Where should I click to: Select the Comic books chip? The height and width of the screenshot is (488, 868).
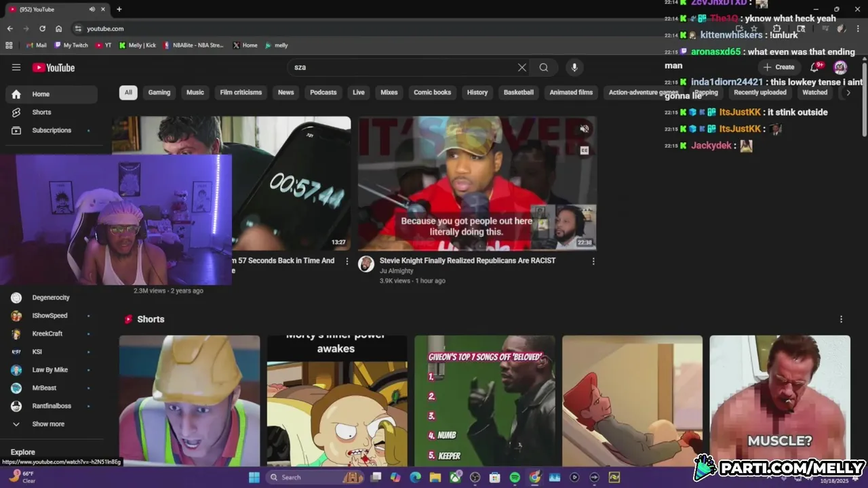point(433,92)
